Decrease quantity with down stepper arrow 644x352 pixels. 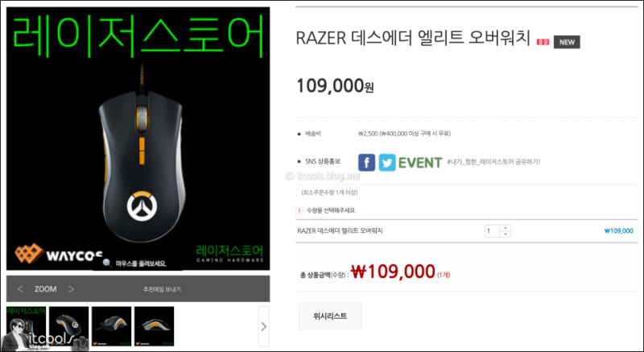[x=506, y=234]
